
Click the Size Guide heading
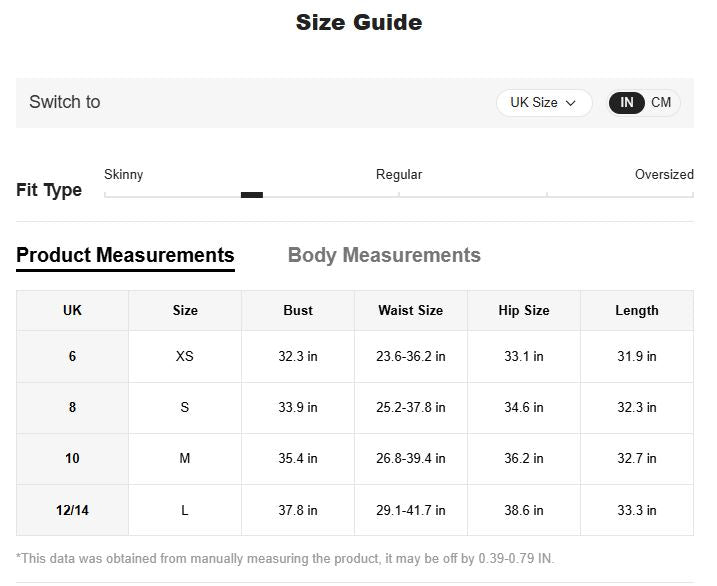[358, 22]
